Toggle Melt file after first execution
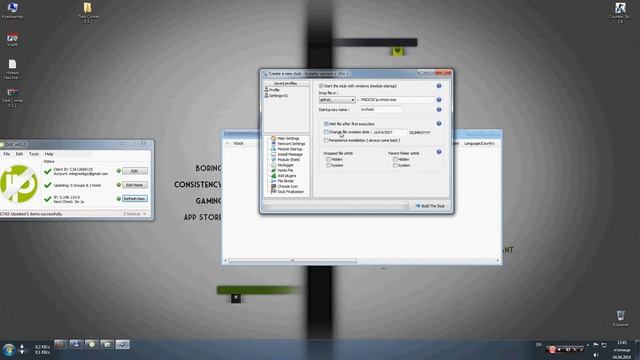This screenshot has height=360, width=640. [x=326, y=123]
